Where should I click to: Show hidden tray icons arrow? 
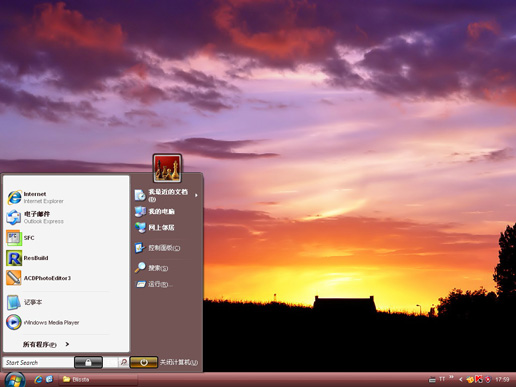point(461,379)
